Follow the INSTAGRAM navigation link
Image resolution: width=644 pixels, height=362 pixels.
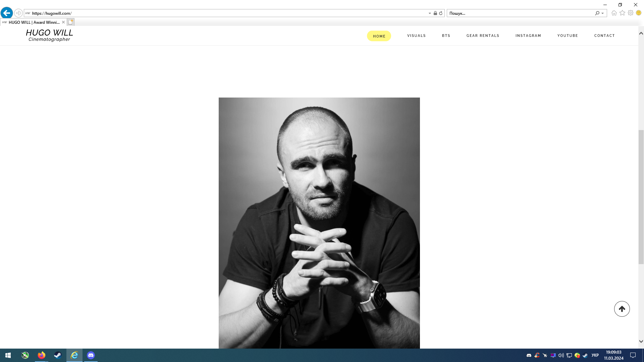click(528, 36)
